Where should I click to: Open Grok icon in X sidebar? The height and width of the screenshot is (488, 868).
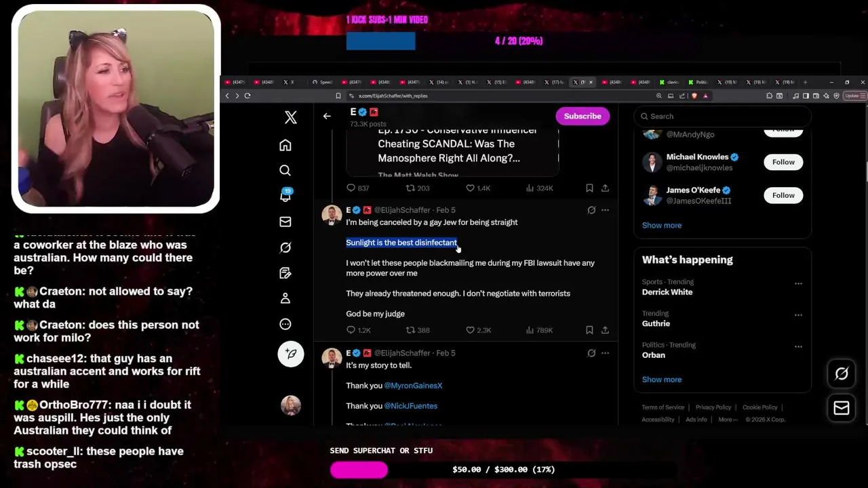click(285, 247)
